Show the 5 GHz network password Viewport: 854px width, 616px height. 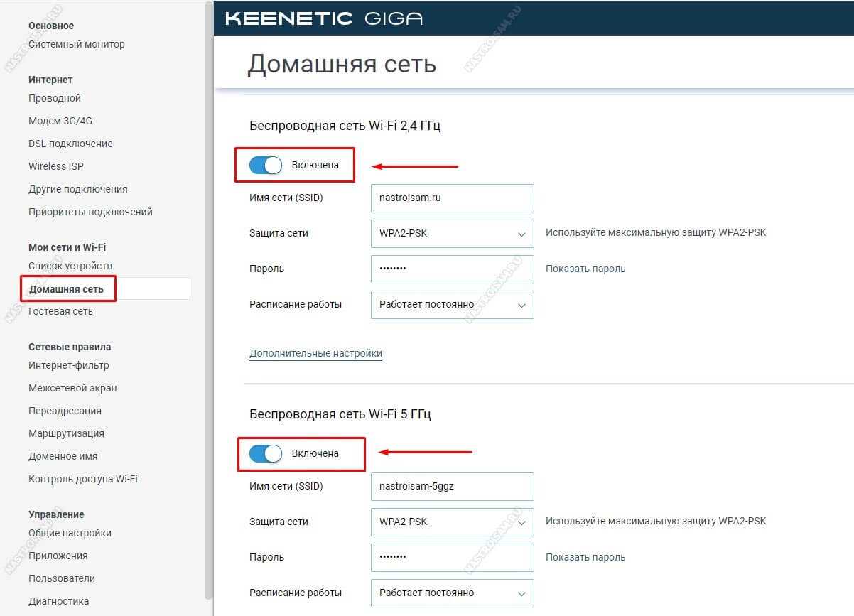click(585, 557)
